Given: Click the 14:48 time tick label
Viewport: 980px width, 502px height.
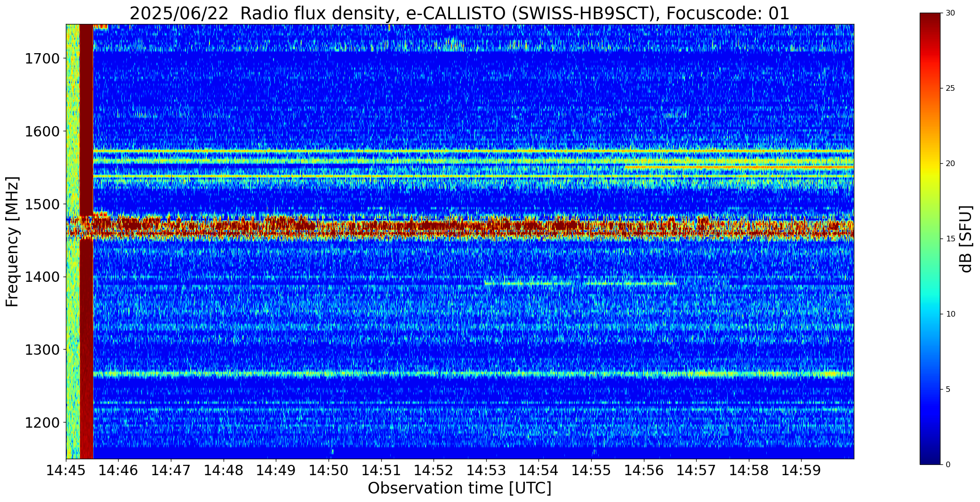Looking at the screenshot, I should point(224,470).
